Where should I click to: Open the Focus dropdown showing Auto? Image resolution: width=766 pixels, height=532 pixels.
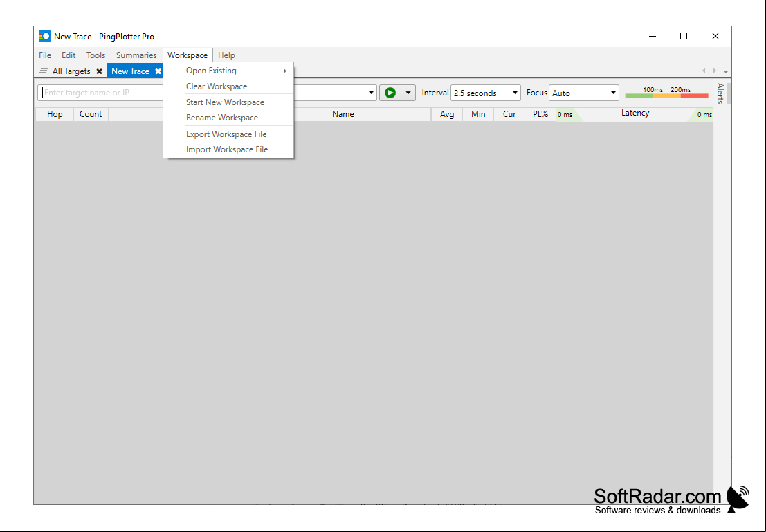[x=584, y=93]
